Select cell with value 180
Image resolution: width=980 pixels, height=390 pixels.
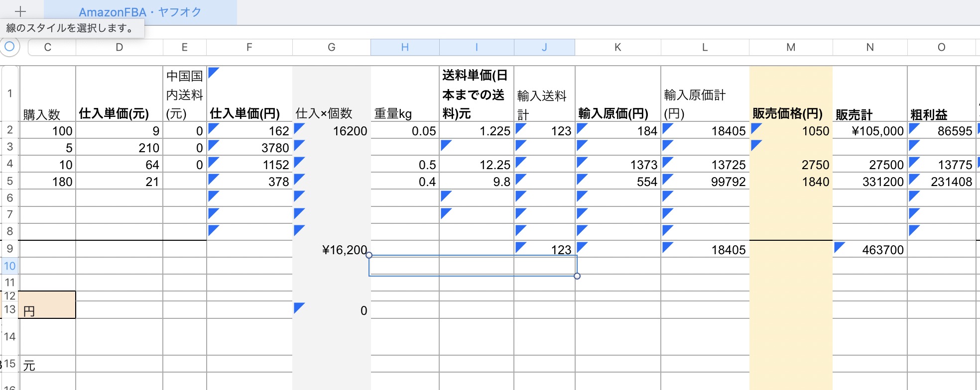tap(47, 181)
